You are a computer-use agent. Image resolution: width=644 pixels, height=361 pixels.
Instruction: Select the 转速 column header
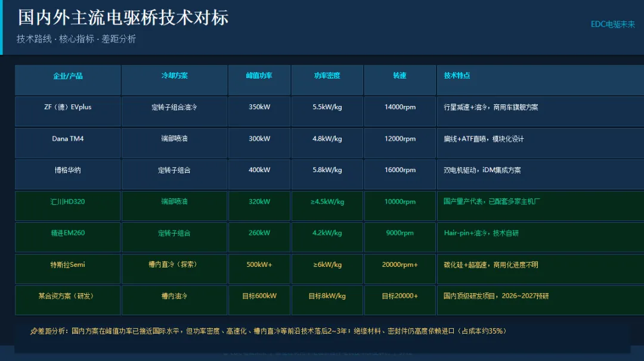400,80
